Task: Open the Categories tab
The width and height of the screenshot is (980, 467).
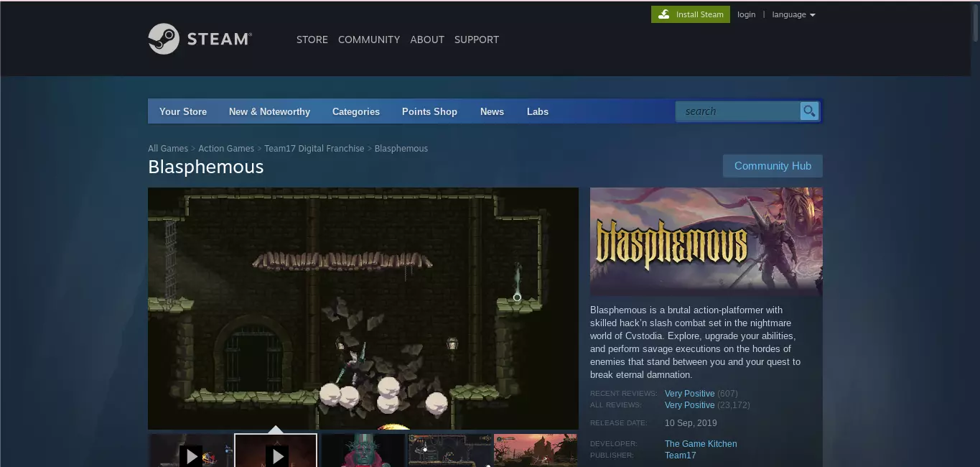Action: [356, 111]
